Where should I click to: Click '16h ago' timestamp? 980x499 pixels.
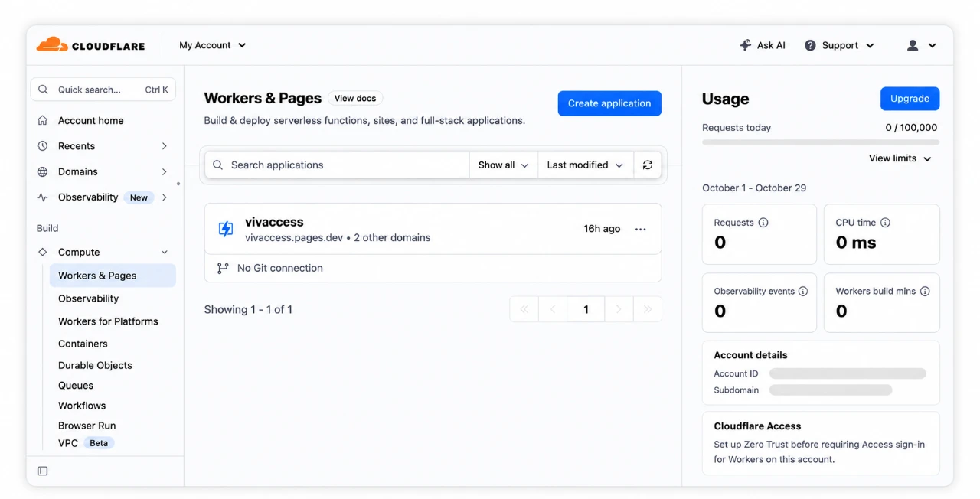coord(602,229)
